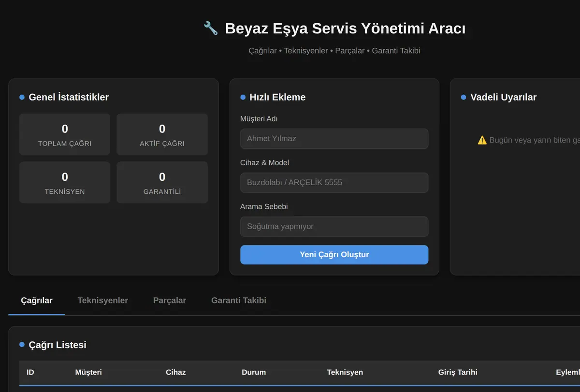Image resolution: width=580 pixels, height=392 pixels.
Task: Click the Beyaz Eşya Servis Yönetimi Aracı title
Action: pyautogui.click(x=345, y=29)
